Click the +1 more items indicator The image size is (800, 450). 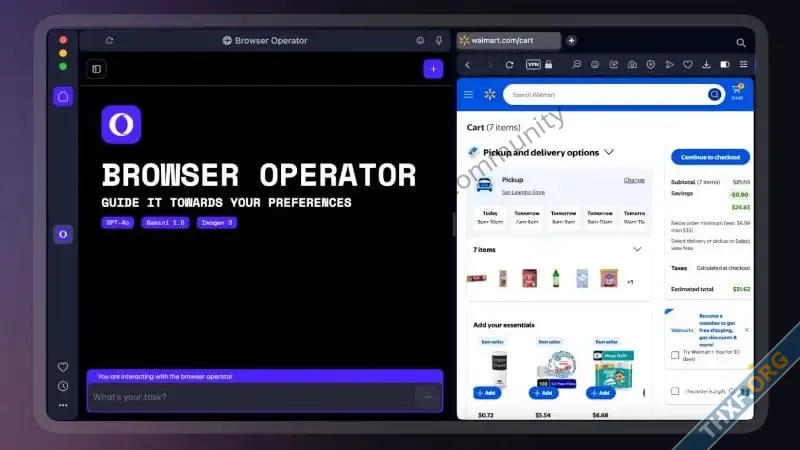630,282
